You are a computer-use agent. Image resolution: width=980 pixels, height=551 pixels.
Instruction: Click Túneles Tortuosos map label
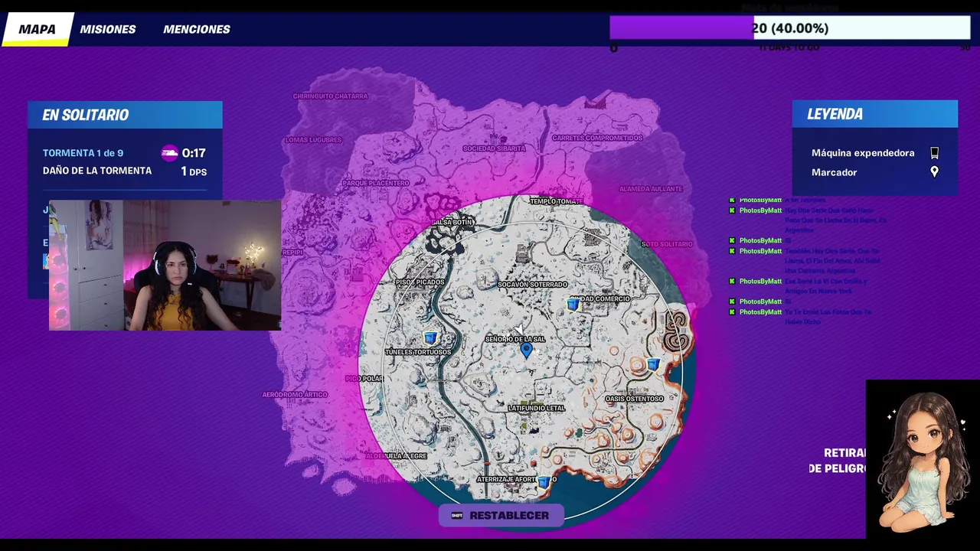418,352
